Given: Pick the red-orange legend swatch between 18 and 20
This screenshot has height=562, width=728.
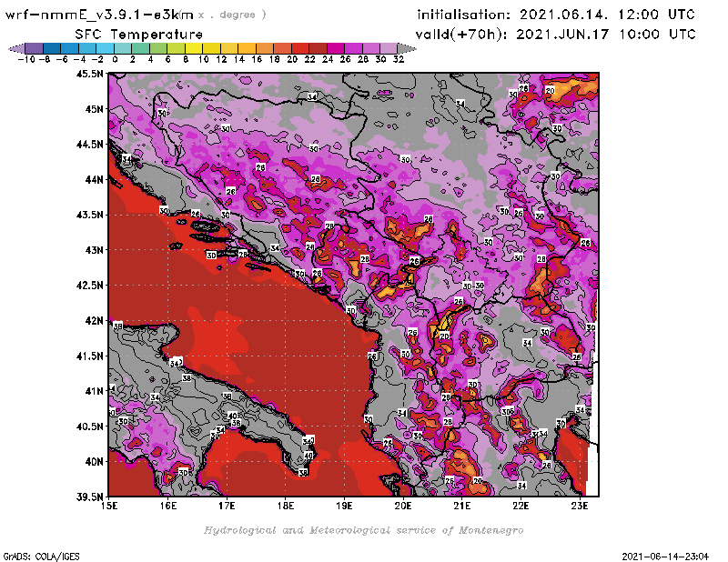Looking at the screenshot, I should pos(283,48).
